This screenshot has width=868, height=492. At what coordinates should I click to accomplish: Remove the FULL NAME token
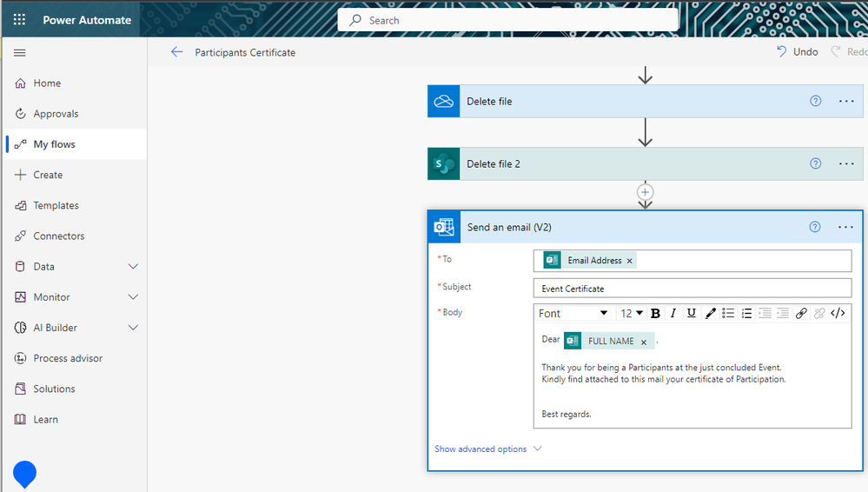click(x=644, y=342)
